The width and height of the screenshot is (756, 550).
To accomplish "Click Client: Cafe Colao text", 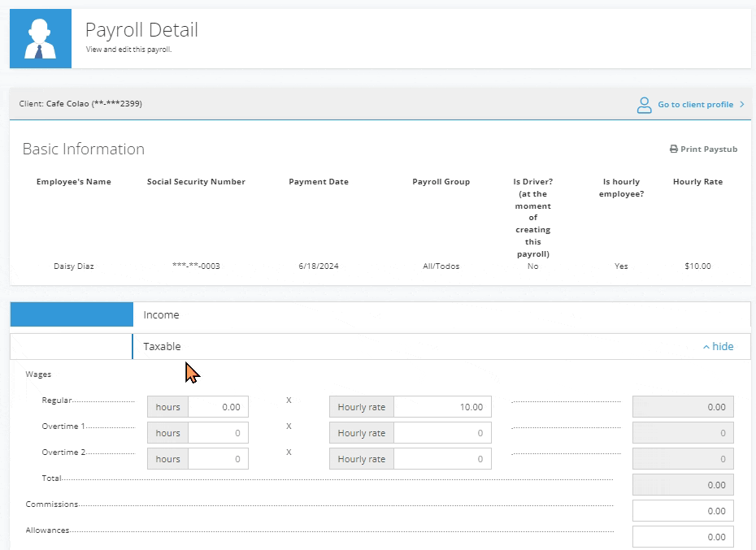I will pyautogui.click(x=80, y=104).
